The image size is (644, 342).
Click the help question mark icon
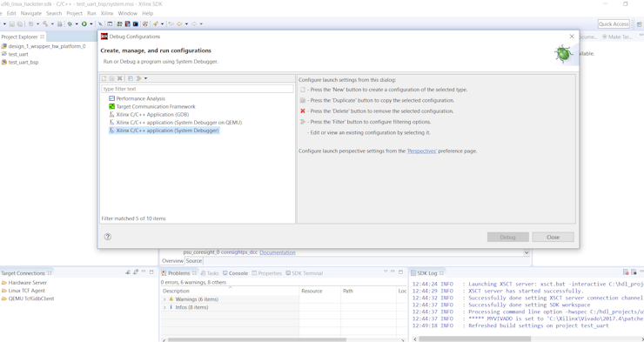coord(108,237)
